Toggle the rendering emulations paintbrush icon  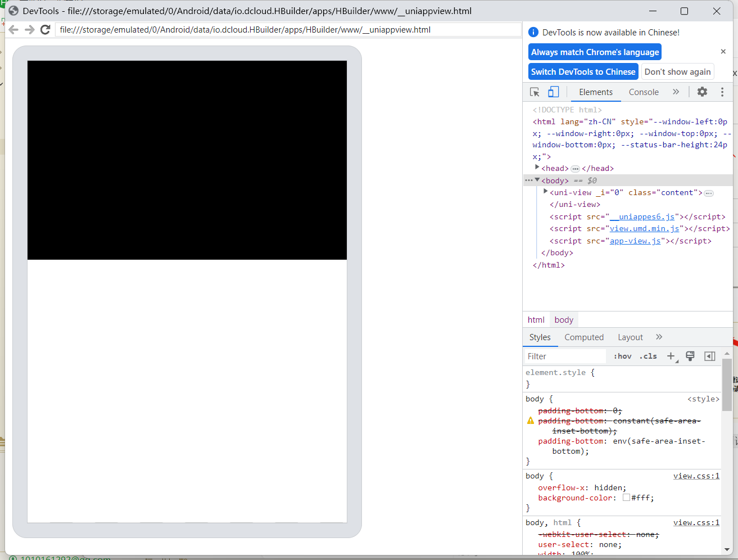pos(690,356)
